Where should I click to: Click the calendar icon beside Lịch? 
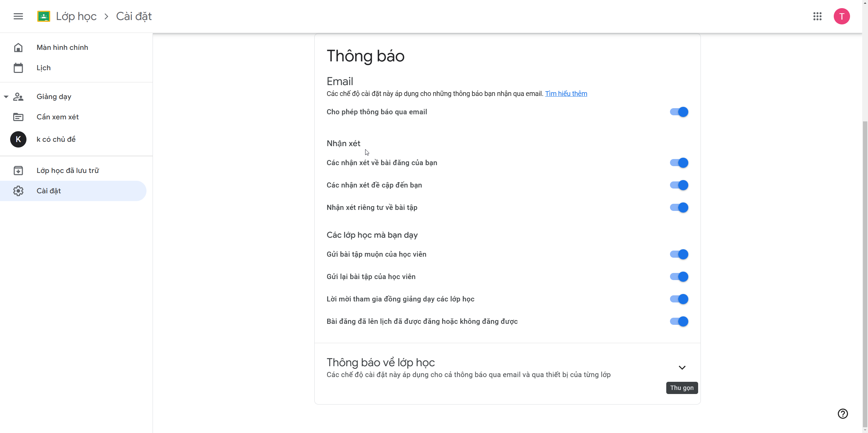(x=18, y=68)
